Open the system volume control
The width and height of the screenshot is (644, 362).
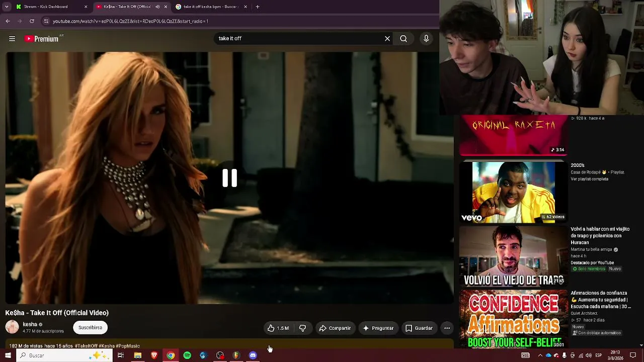tap(588, 355)
